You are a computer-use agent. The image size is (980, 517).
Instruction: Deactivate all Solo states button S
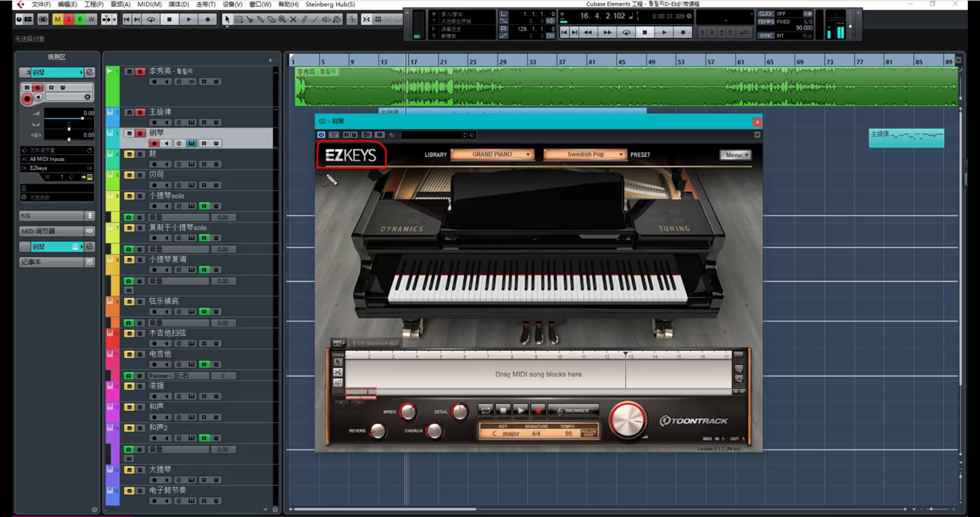(x=69, y=19)
